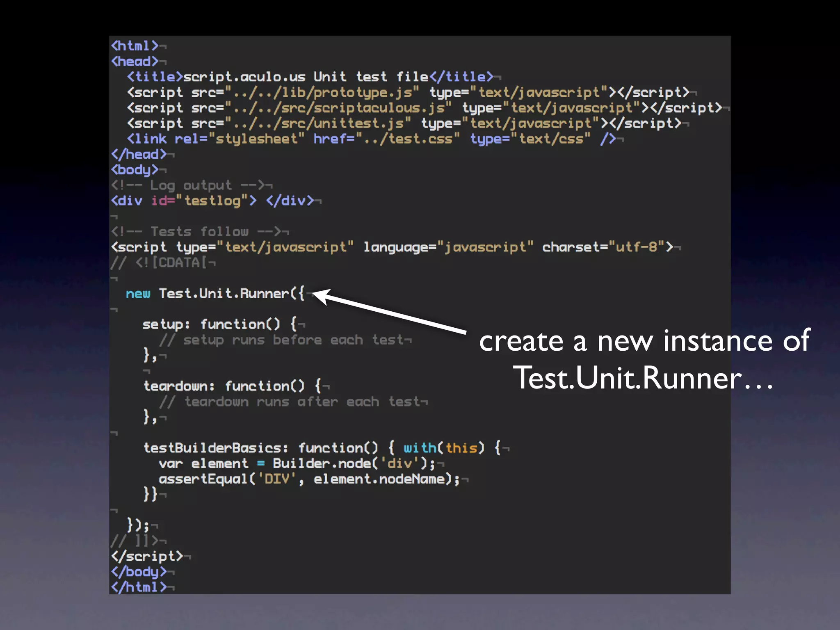
Task: Click the 'new Test.Unit.Runner({' line
Action: point(215,294)
